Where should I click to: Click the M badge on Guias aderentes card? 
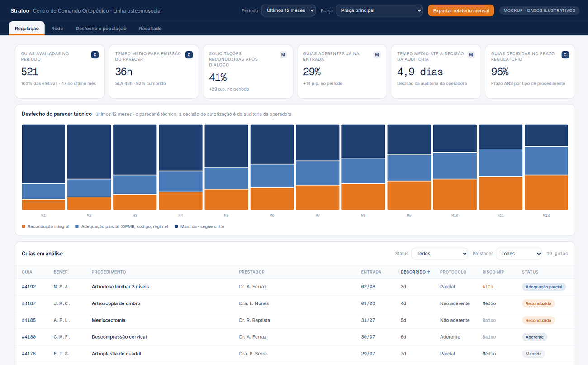tap(377, 55)
